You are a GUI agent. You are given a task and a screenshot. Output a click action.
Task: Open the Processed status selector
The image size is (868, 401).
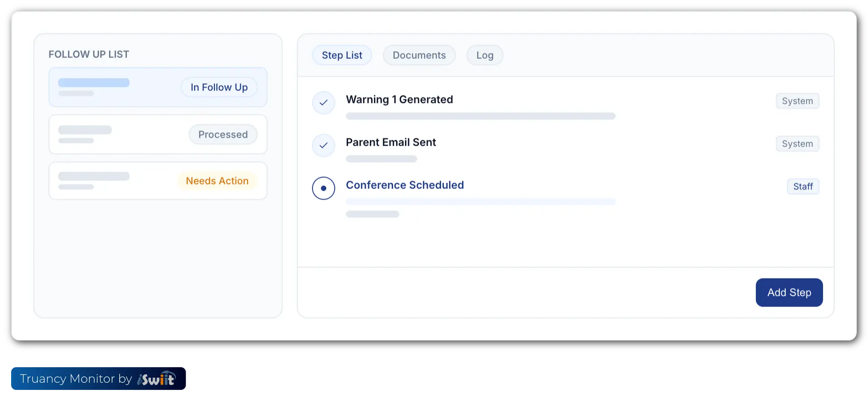(223, 134)
